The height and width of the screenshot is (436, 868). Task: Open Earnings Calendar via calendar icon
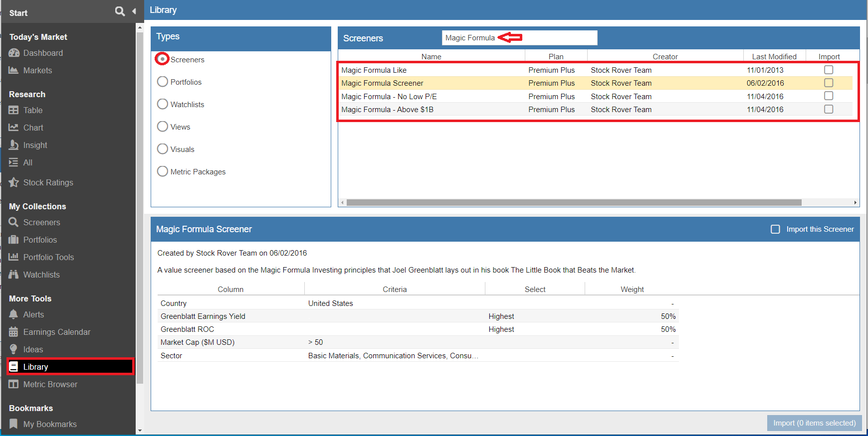coord(14,332)
